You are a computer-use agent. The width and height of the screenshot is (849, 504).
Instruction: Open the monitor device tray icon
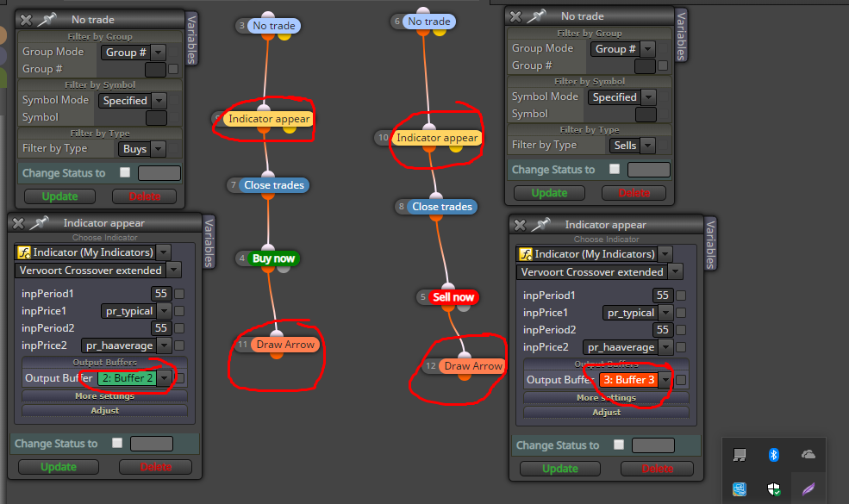739,455
